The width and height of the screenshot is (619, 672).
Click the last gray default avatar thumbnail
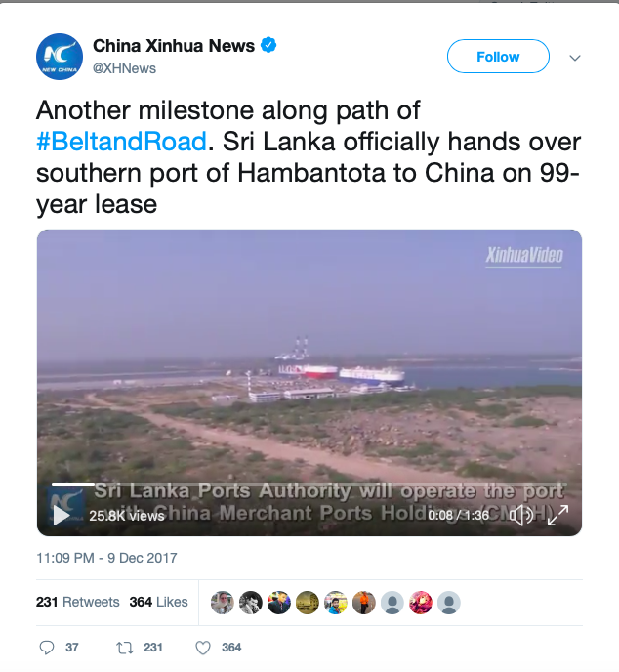[x=449, y=603]
